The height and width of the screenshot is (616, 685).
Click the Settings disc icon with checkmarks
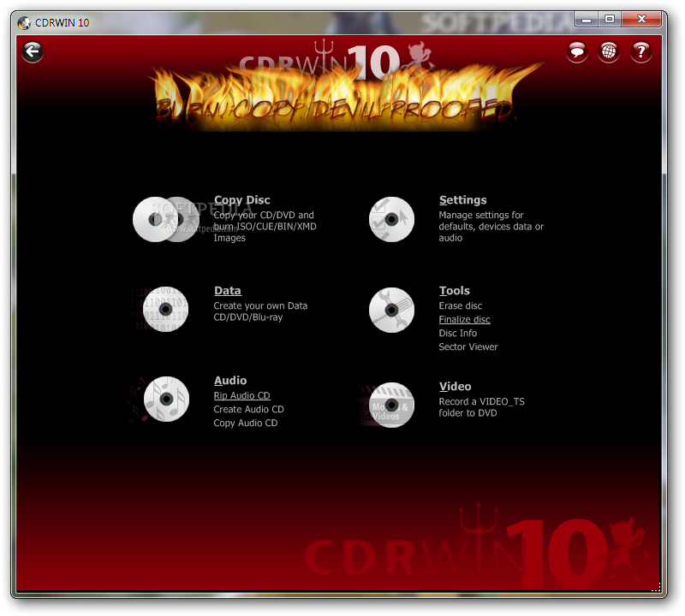tap(391, 219)
